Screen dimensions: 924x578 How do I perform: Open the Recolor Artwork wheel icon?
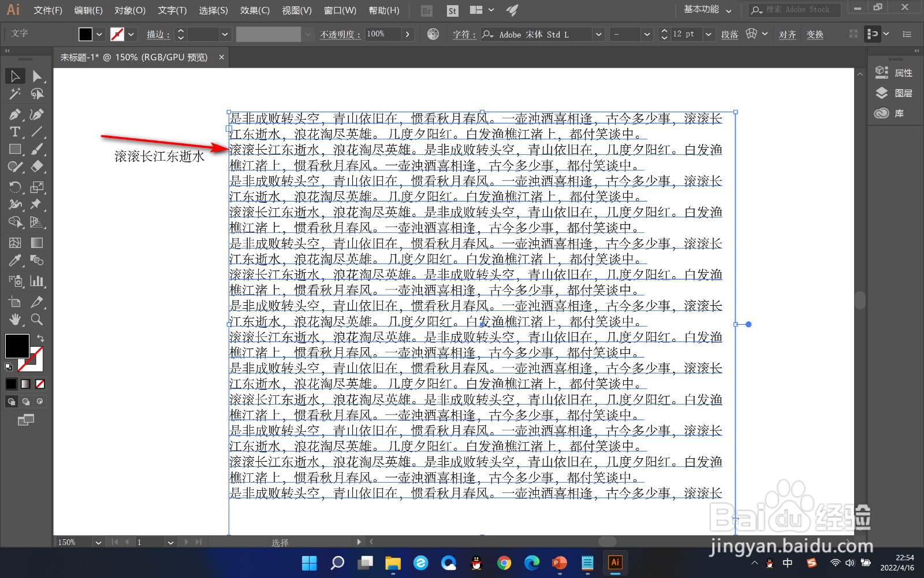coord(433,34)
